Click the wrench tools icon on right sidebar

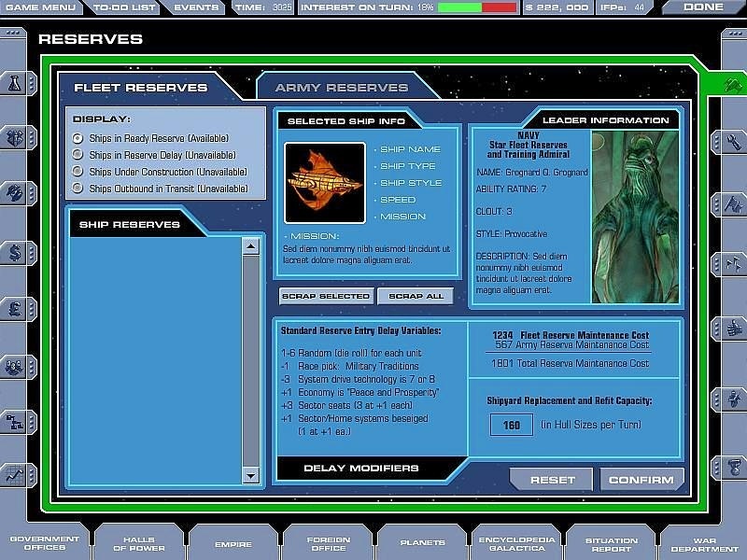[731, 142]
